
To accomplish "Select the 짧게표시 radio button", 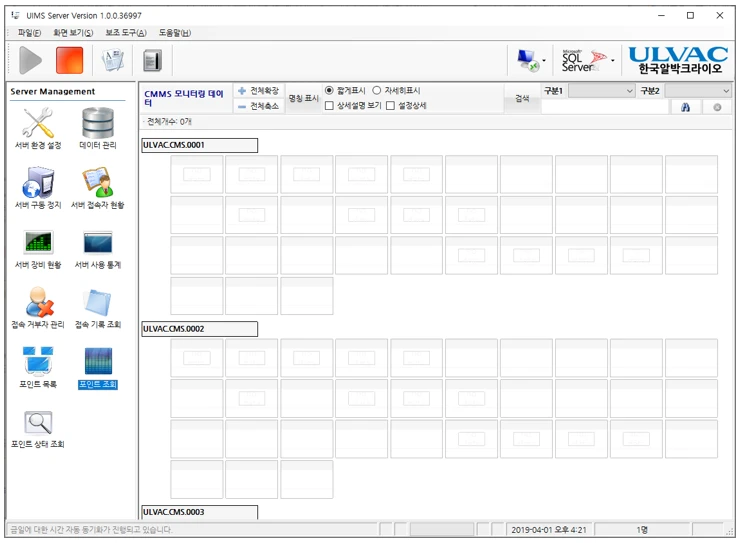I will [329, 90].
